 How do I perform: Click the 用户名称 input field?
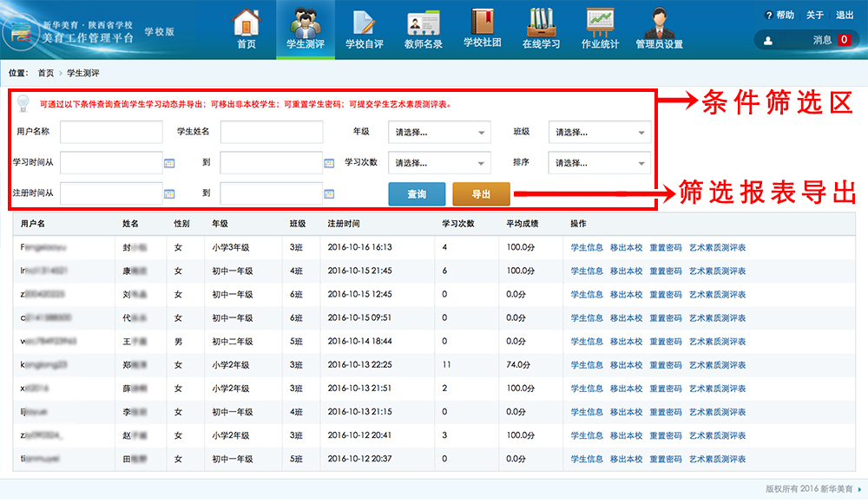point(111,132)
